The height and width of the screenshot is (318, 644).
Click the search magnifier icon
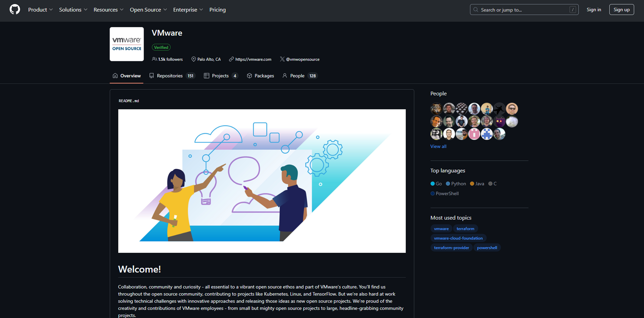click(476, 9)
